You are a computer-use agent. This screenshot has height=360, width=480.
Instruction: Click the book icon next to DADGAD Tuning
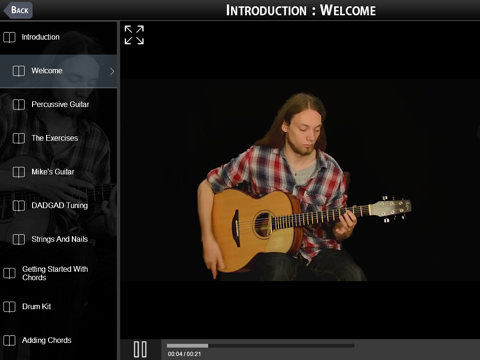tap(19, 206)
